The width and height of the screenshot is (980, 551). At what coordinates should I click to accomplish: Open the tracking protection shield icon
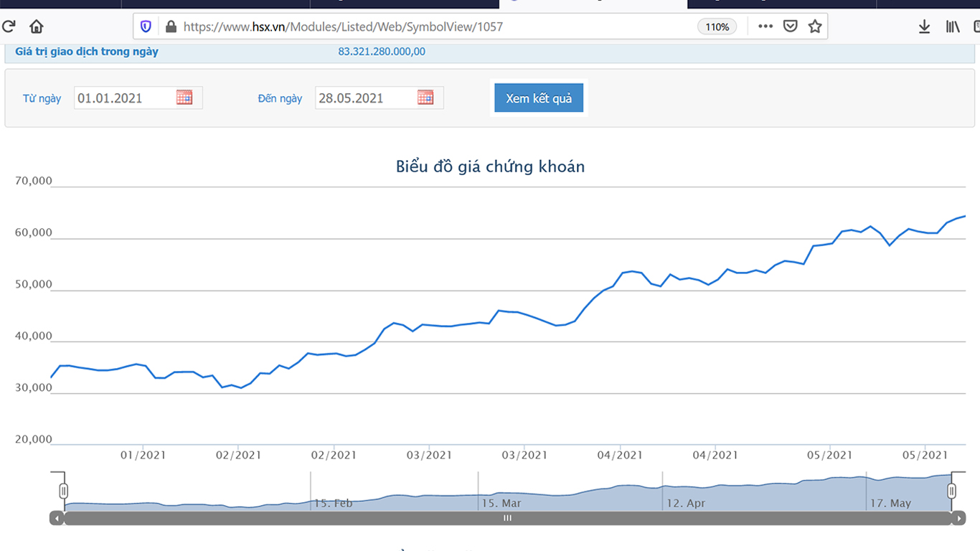click(x=146, y=27)
